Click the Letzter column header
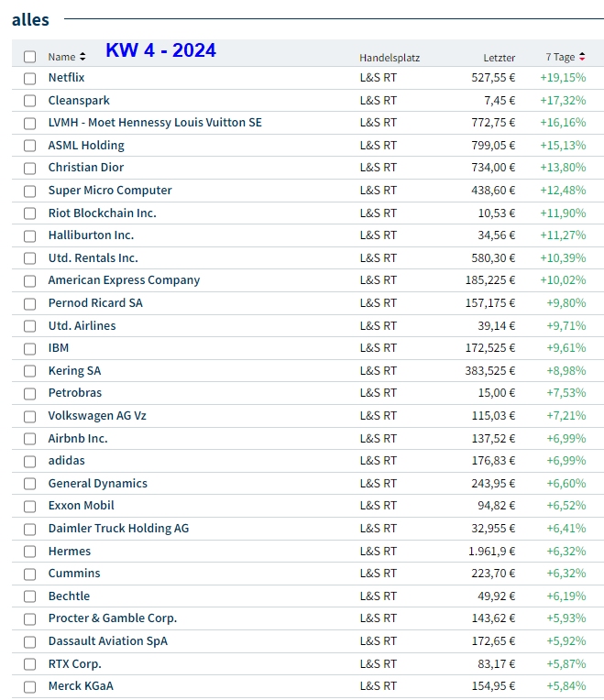The image size is (604, 700). (500, 58)
